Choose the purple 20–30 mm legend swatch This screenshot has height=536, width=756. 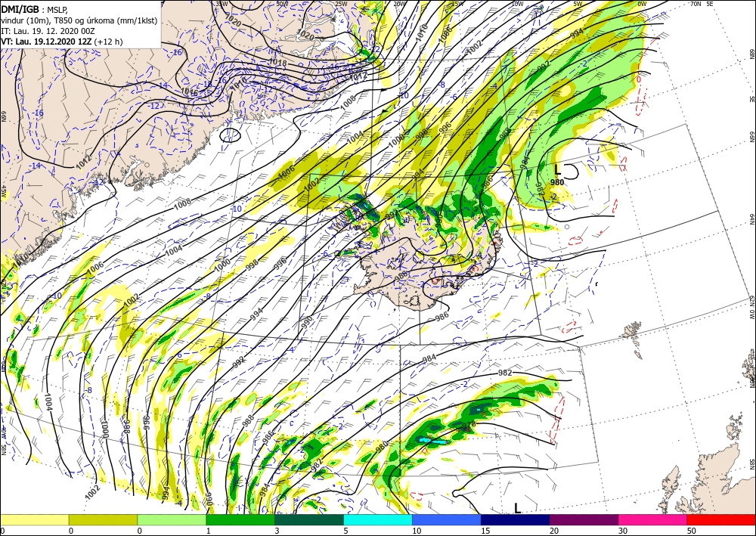(584, 519)
